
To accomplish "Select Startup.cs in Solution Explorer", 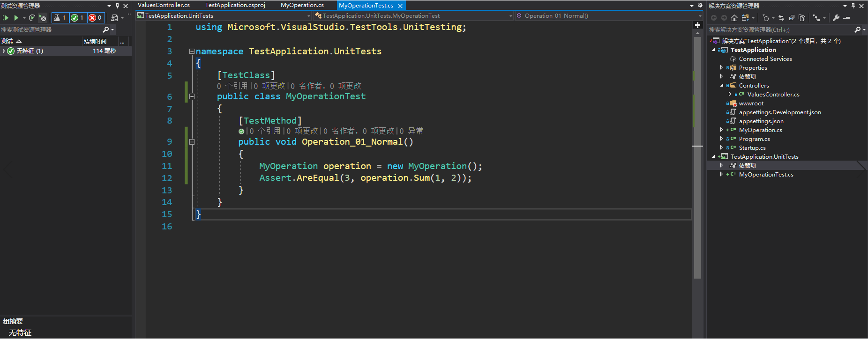I will point(752,148).
